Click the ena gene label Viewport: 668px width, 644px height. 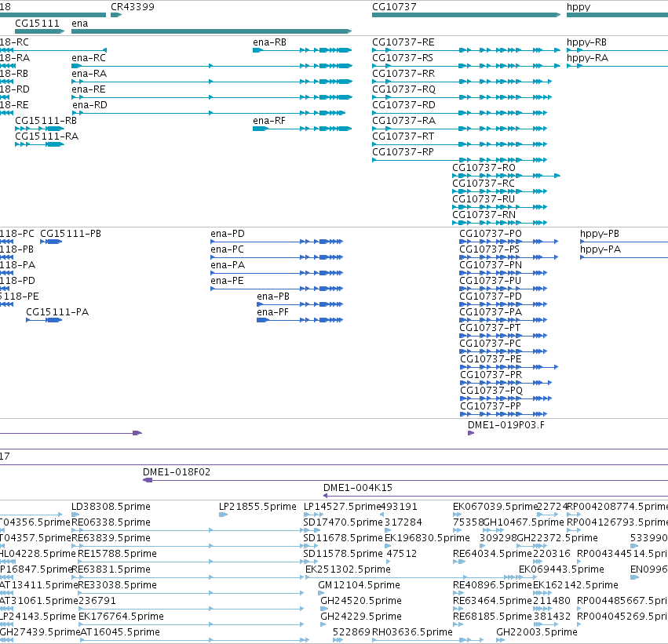point(79,24)
